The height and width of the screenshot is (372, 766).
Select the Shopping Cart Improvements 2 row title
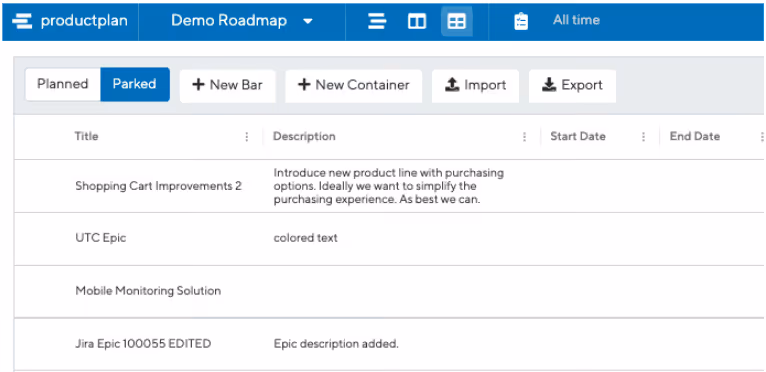[158, 186]
